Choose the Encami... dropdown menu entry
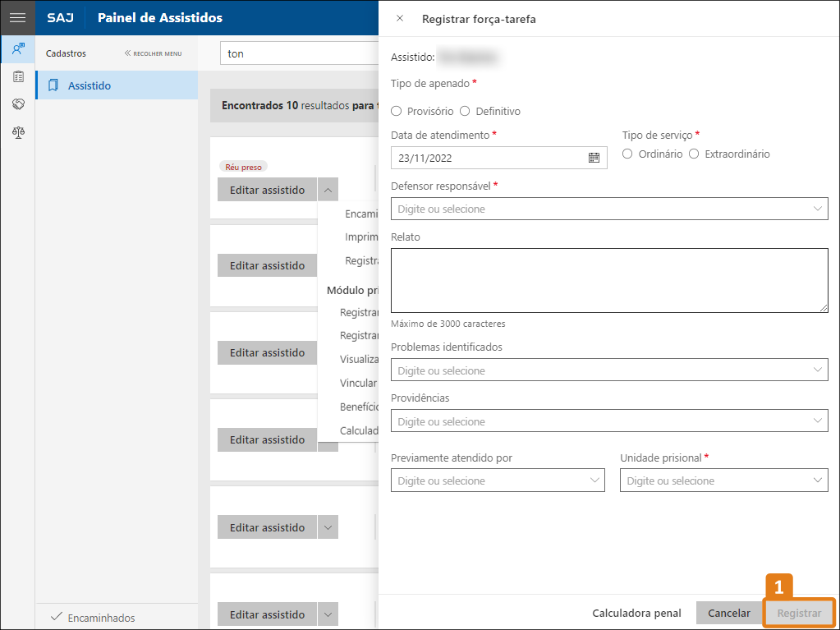 361,214
